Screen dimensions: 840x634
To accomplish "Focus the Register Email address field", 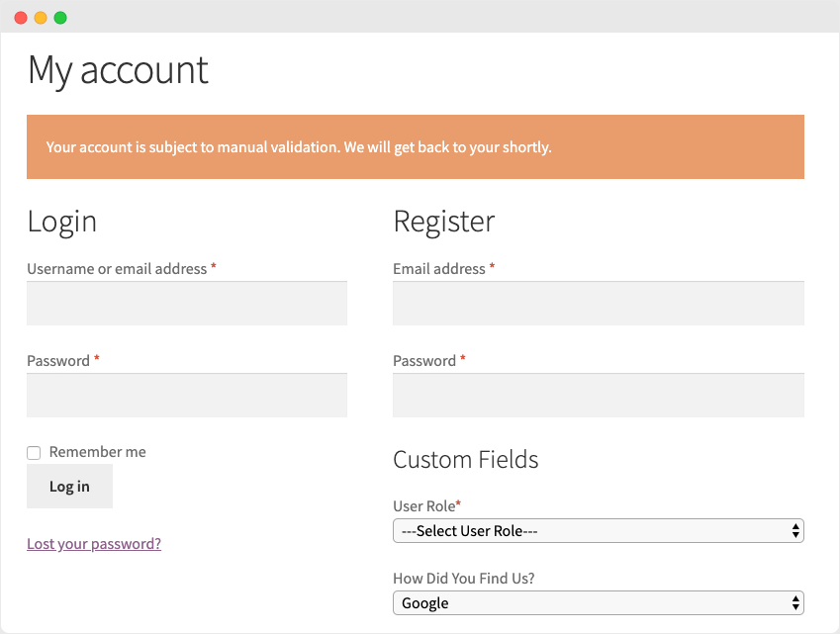I will [599, 303].
